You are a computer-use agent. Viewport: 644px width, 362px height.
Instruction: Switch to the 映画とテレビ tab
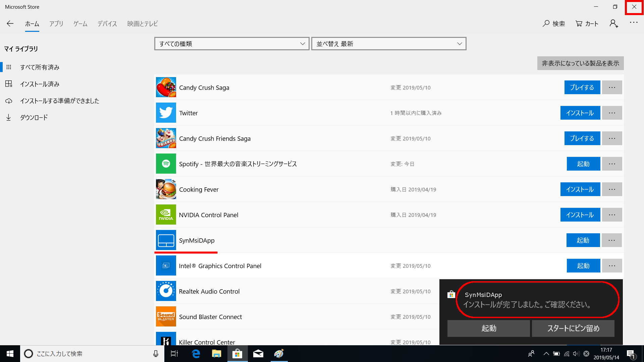(x=143, y=24)
